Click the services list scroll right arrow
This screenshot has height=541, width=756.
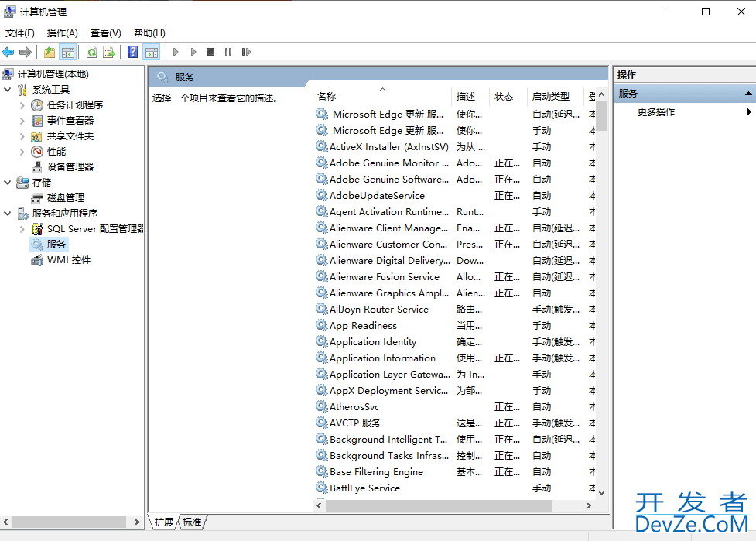pyautogui.click(x=588, y=506)
